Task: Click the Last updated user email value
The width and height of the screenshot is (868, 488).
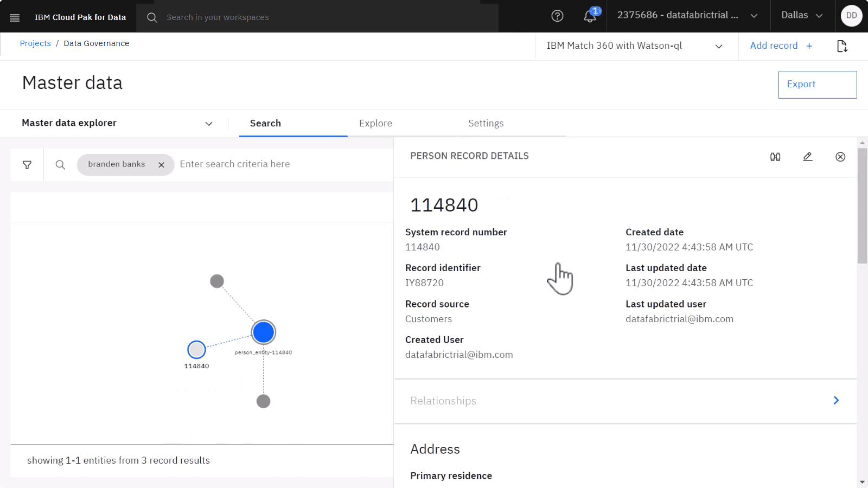Action: pyautogui.click(x=679, y=319)
